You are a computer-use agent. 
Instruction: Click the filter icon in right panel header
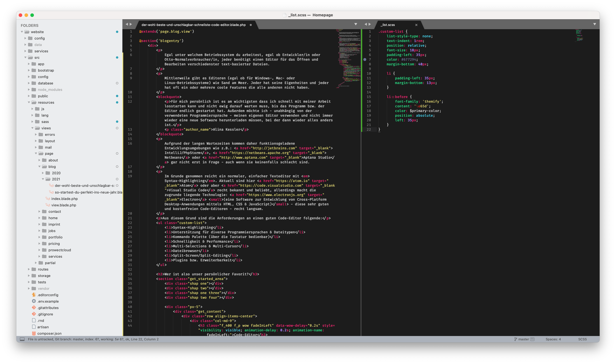pyautogui.click(x=595, y=25)
